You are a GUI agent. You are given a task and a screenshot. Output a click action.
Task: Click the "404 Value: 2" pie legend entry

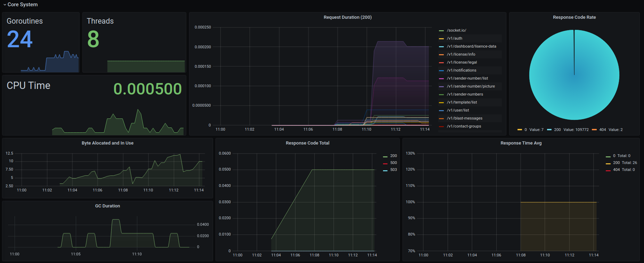tap(608, 130)
